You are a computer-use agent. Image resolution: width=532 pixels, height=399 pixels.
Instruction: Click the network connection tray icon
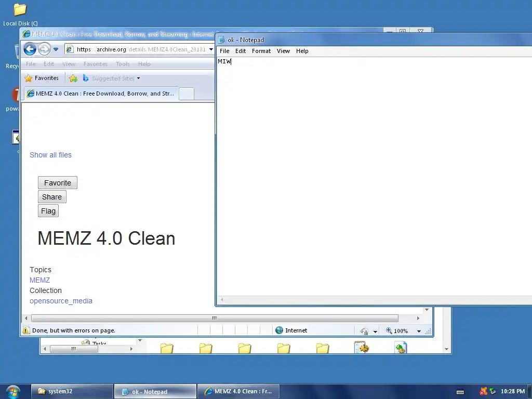tap(493, 391)
